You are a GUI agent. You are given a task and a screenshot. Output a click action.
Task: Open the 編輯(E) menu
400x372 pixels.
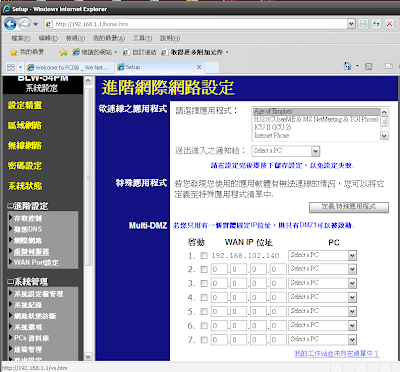(x=48, y=38)
